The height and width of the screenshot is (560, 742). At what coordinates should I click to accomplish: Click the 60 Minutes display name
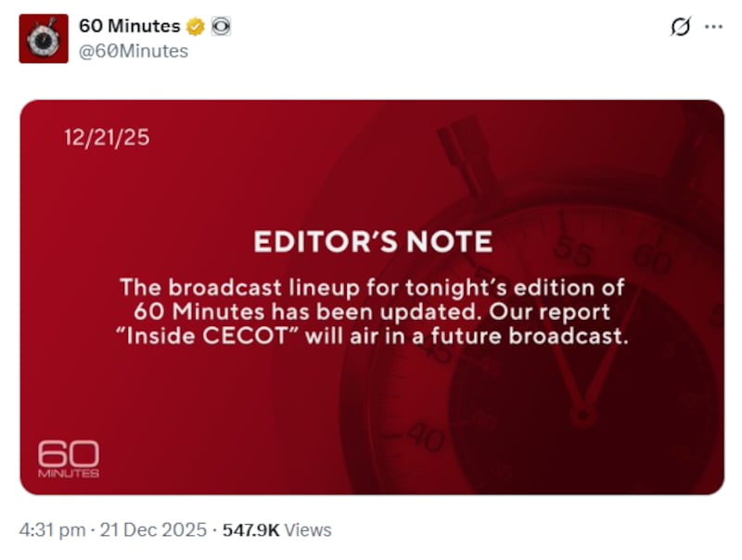(x=130, y=27)
